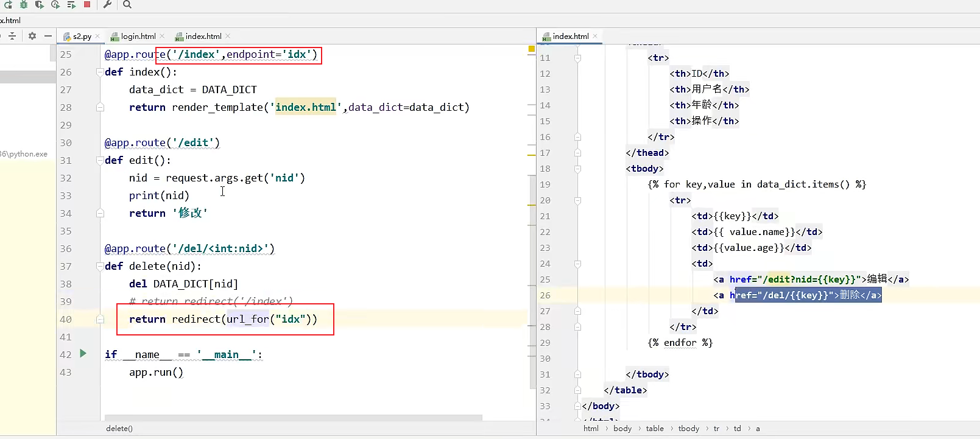This screenshot has width=980, height=439.
Task: Click the Rerun icon in the toolbar
Action: [8, 4]
